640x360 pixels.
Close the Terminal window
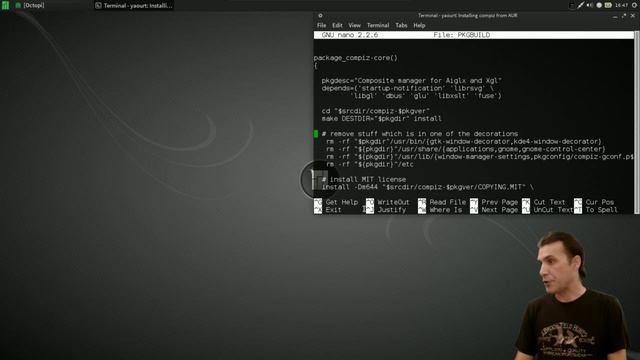633,16
